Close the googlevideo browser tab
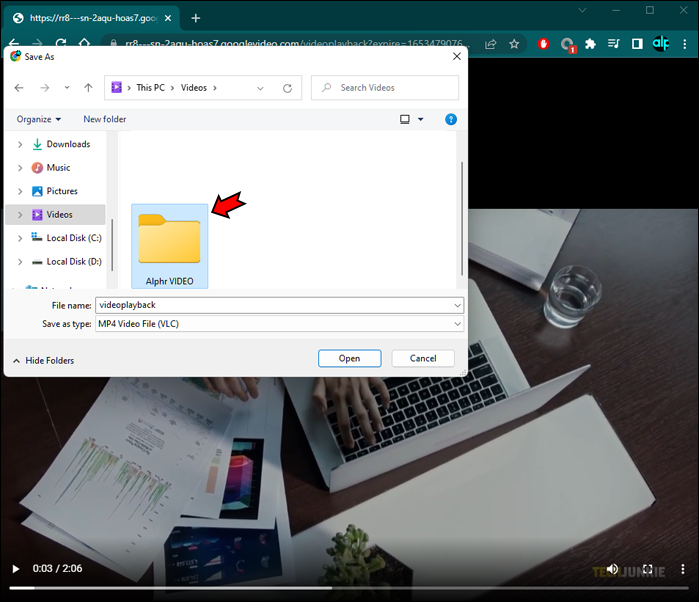The image size is (699, 602). 168,18
